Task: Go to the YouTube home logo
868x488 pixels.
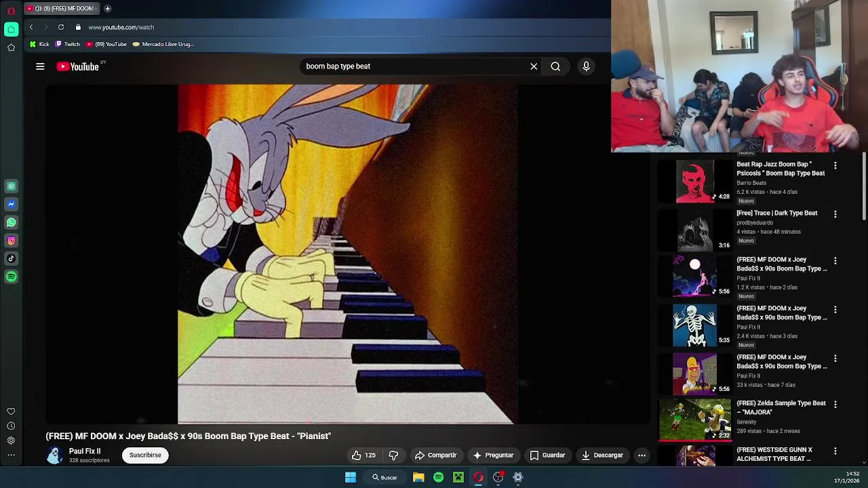Action: [78, 66]
